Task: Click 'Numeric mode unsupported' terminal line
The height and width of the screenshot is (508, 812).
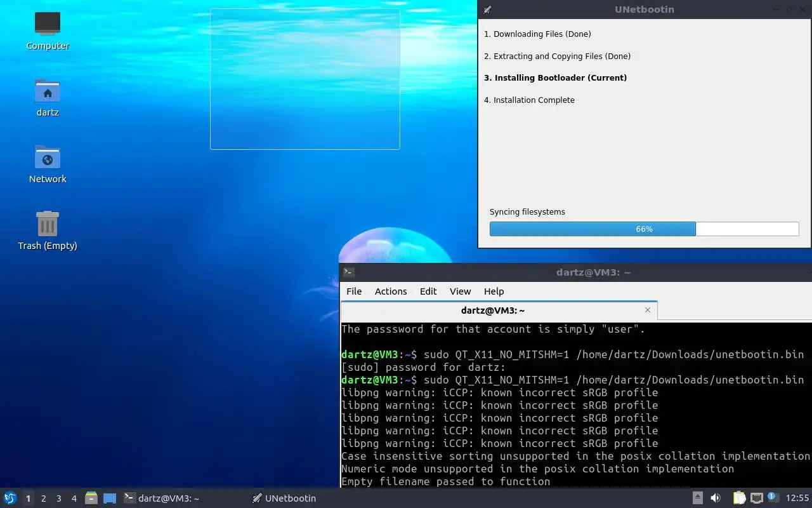Action: [537, 469]
